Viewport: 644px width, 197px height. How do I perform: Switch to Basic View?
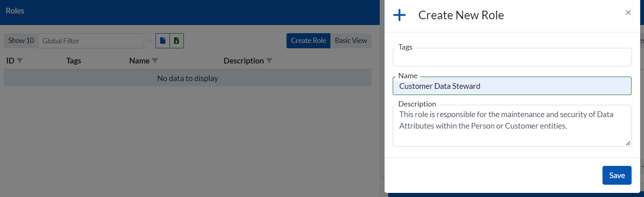pos(351,41)
